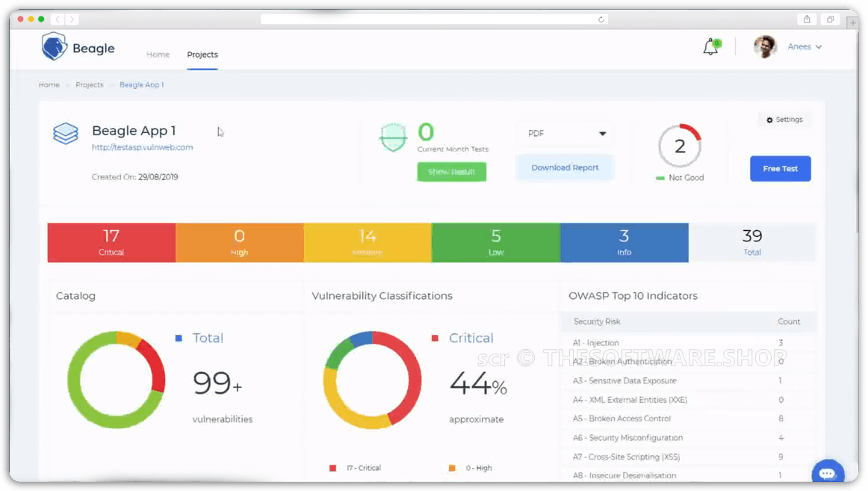Viewport: 868px width, 491px height.
Task: Select the red 17 Critical tile
Action: coord(111,242)
